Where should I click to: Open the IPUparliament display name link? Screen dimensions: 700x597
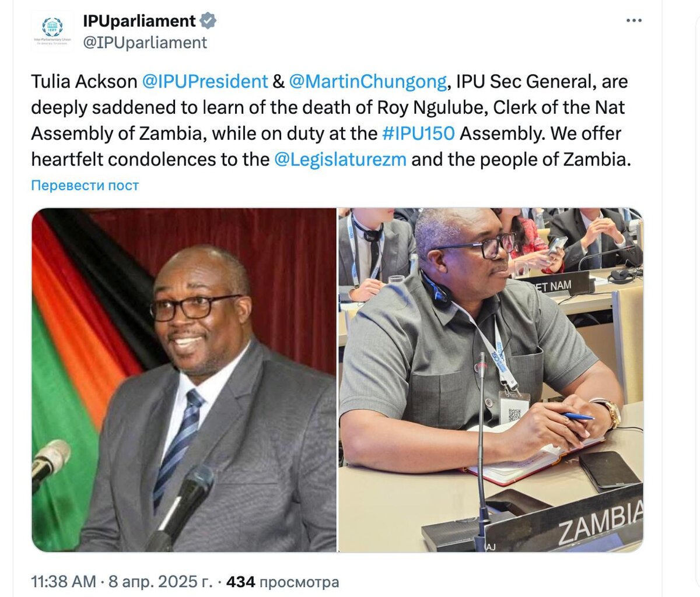(139, 22)
